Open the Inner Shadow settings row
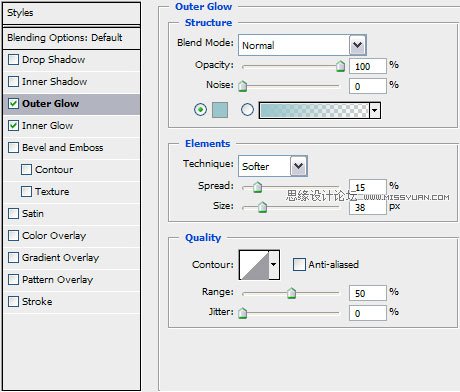 pos(71,82)
